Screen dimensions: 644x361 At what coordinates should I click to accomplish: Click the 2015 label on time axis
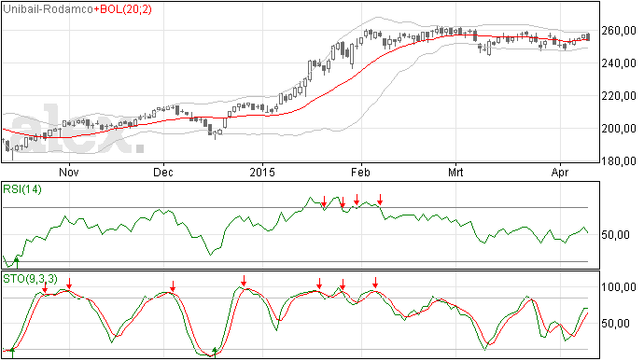coord(262,172)
